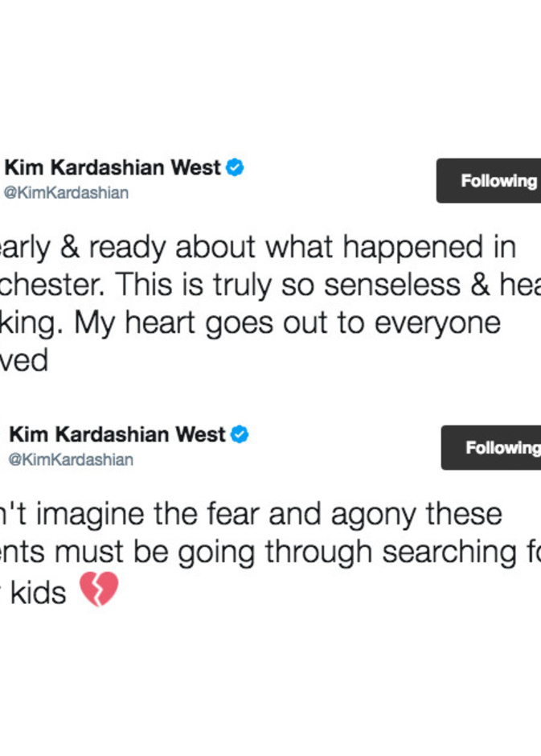Viewport: 541px width, 756px height.
Task: Click the verified badge in the fear and agony tweet
Action: (x=240, y=435)
